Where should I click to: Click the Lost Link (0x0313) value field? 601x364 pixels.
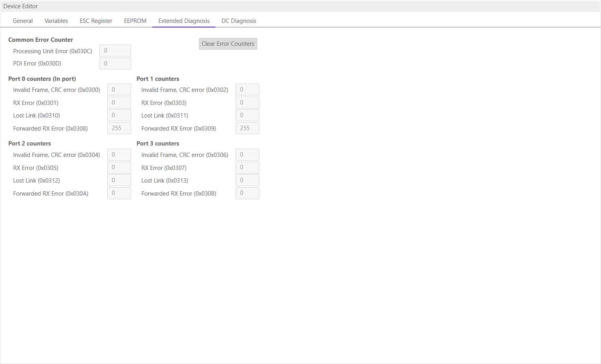[247, 180]
